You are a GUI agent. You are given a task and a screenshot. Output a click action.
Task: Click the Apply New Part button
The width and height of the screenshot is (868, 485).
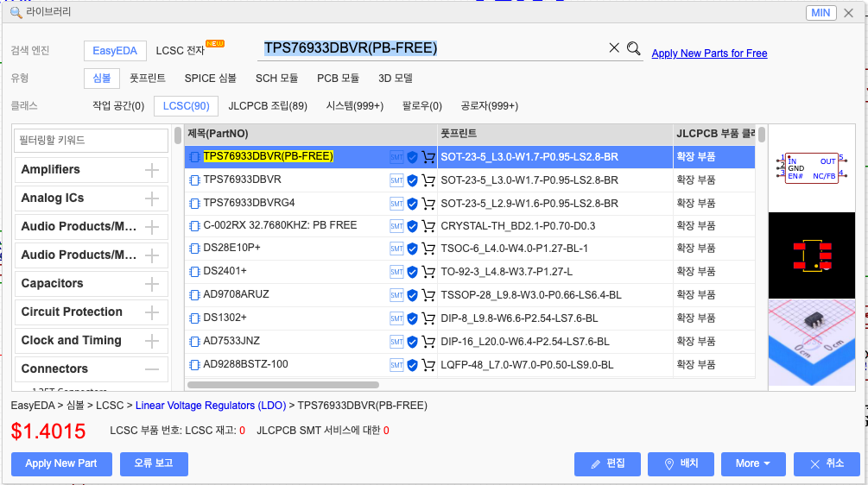[x=61, y=464]
